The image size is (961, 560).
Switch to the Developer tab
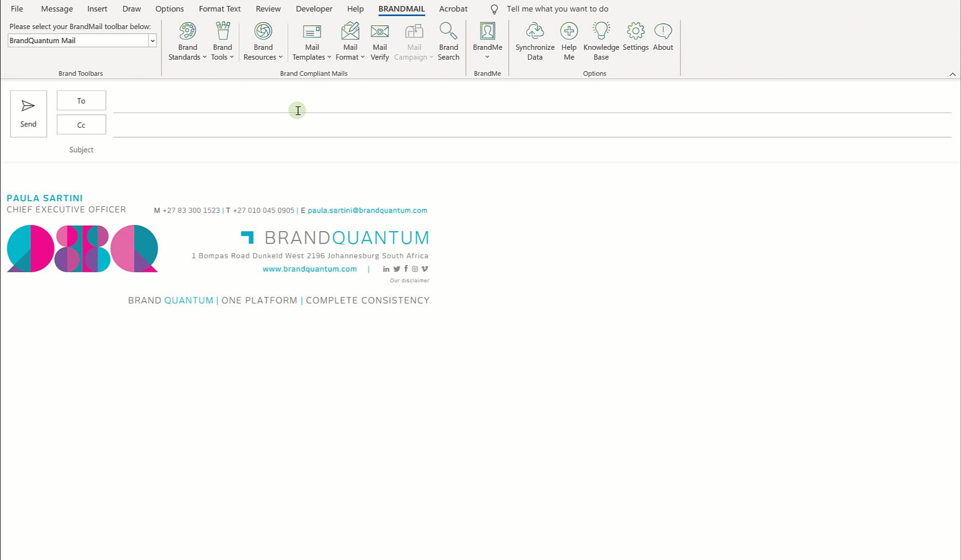[314, 9]
